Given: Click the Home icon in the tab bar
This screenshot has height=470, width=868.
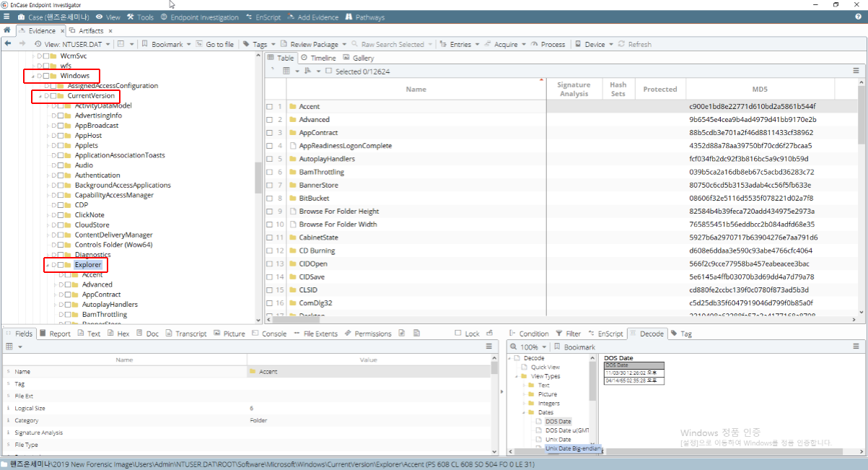Looking at the screenshot, I should point(7,31).
